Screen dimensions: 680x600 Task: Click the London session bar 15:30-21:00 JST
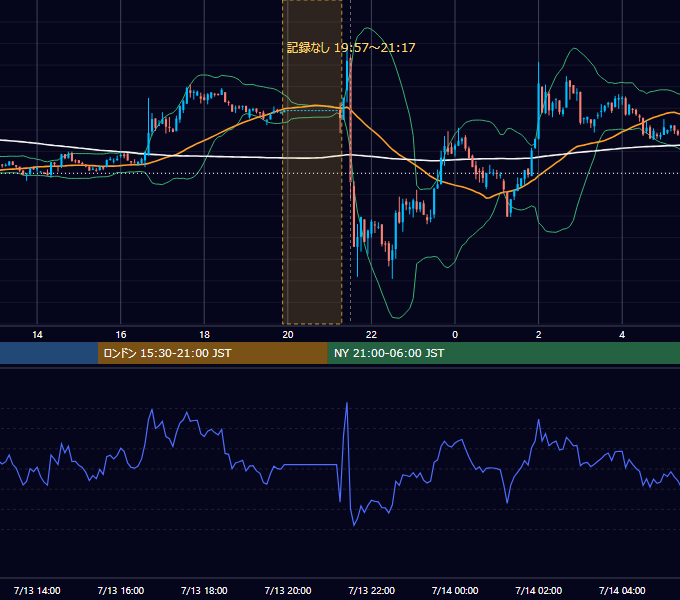(x=212, y=353)
